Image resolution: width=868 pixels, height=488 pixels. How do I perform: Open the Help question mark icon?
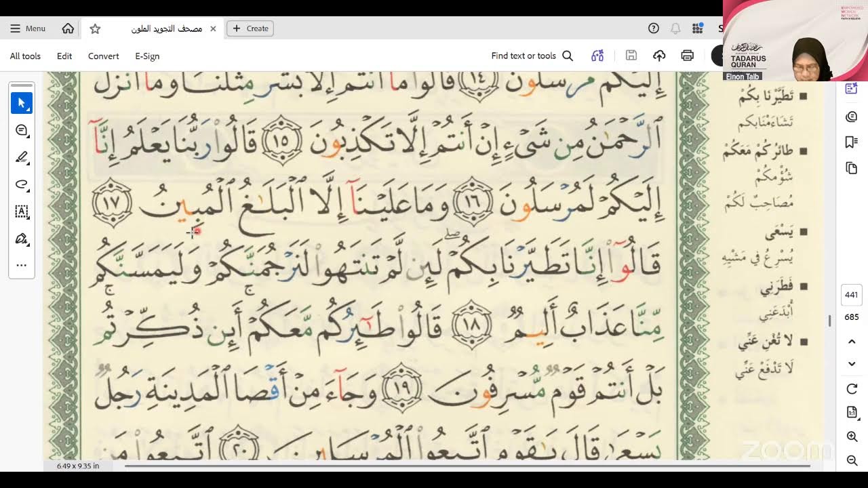tap(654, 28)
